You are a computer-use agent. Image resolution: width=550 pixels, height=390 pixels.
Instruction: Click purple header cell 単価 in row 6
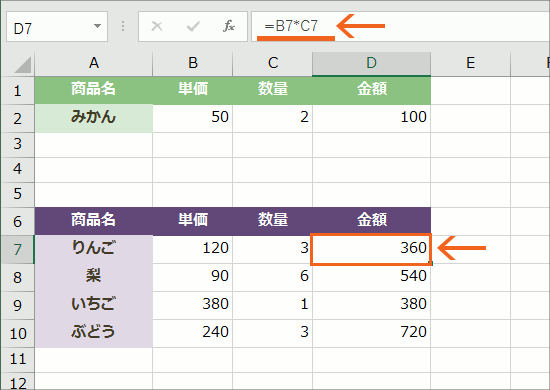[193, 221]
